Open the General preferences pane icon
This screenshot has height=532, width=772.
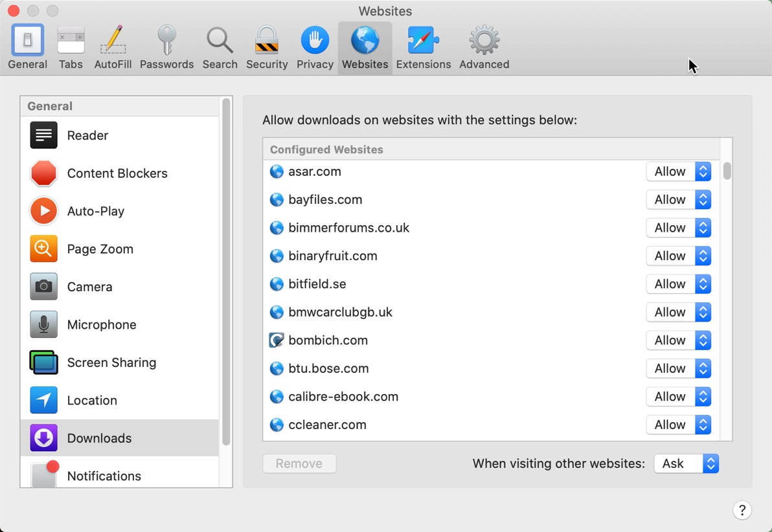(28, 40)
